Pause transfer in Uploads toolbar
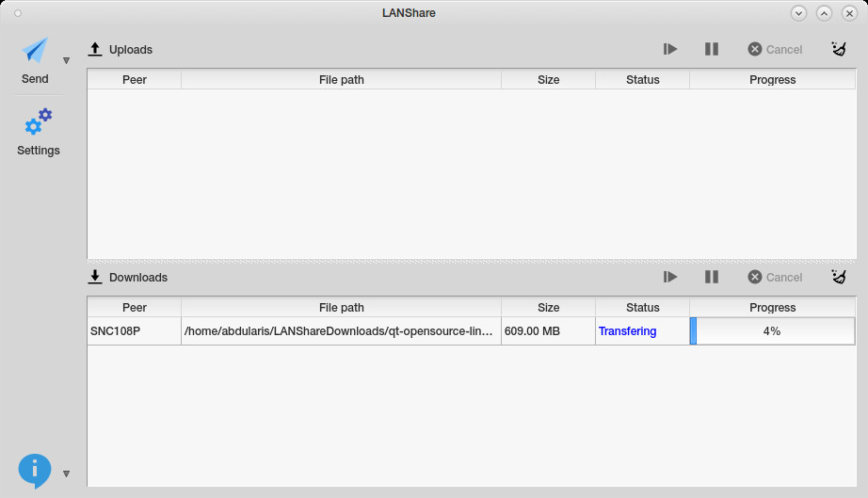 (712, 49)
